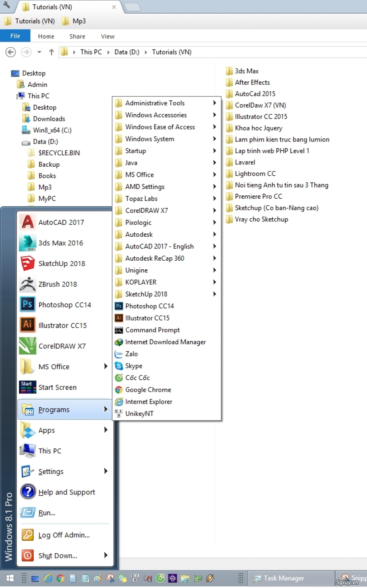Click Data (D:) in the address bar

point(127,52)
